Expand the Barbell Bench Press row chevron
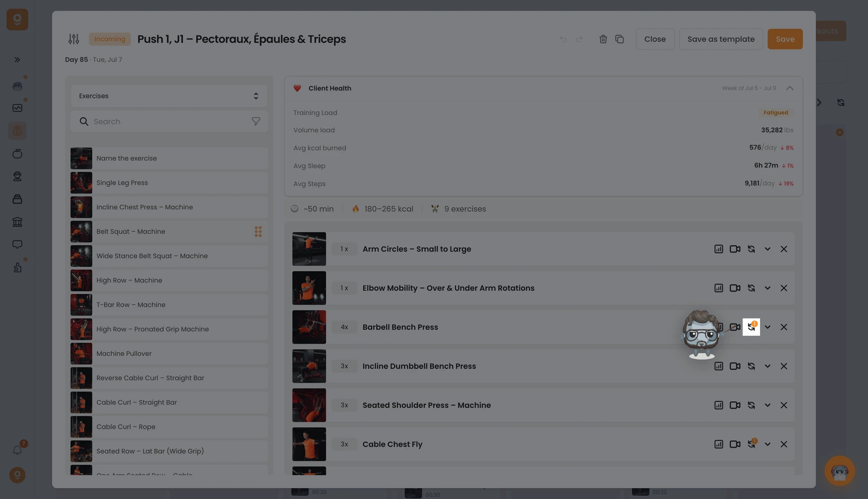Image resolution: width=868 pixels, height=499 pixels. (x=768, y=327)
